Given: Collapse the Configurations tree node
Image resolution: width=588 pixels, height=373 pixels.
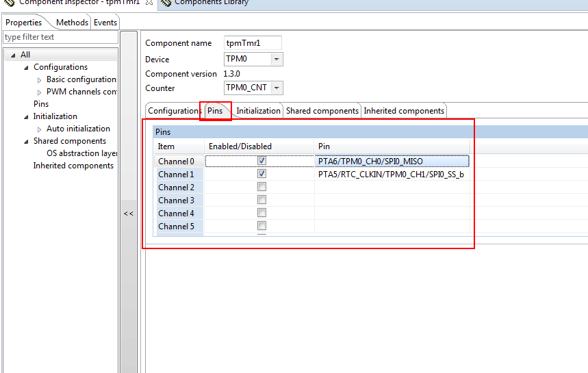Looking at the screenshot, I should point(26,68).
